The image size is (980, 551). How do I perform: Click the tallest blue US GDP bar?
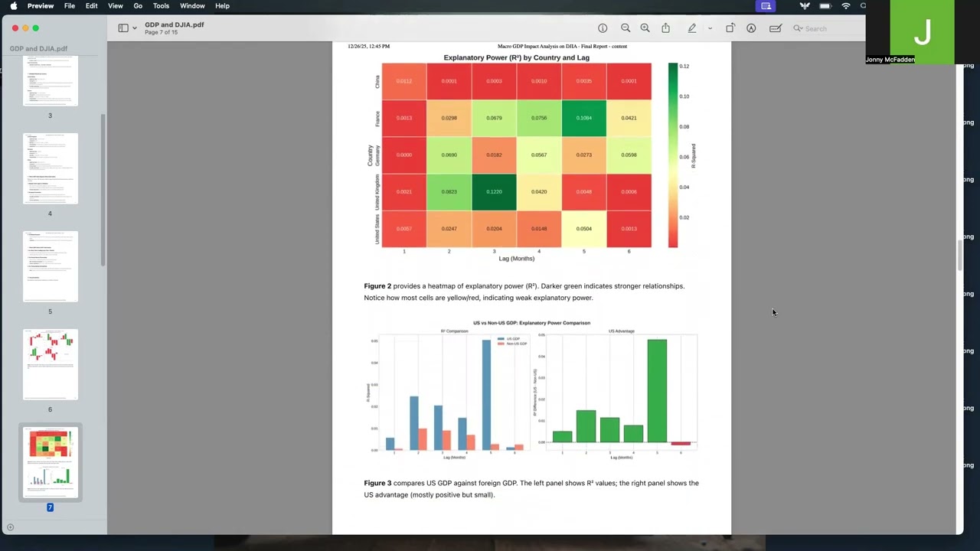point(486,395)
